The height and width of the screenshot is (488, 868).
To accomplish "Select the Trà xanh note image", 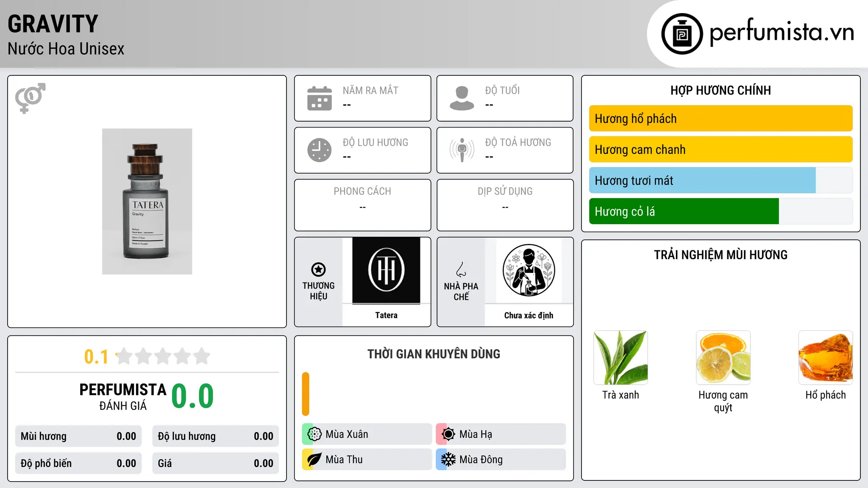I will [620, 358].
